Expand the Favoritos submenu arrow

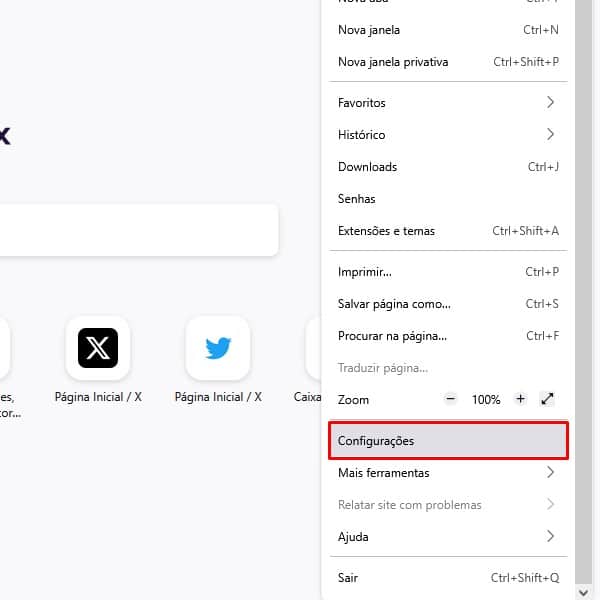550,102
